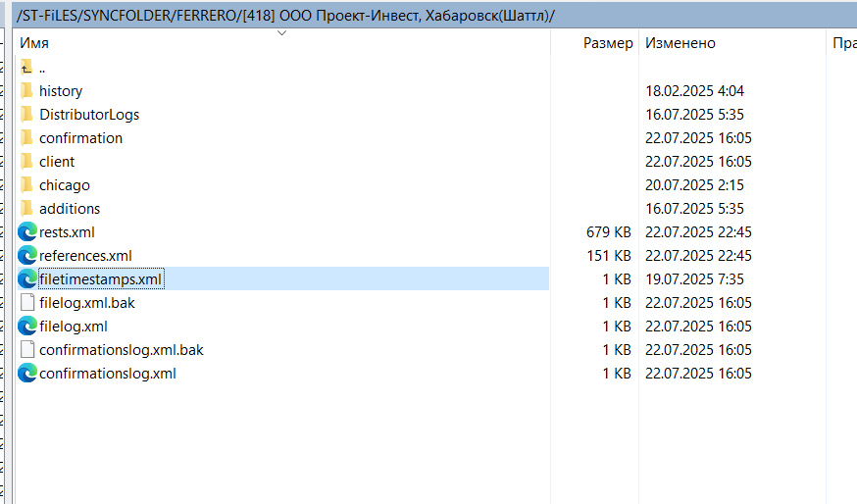The width and height of the screenshot is (857, 504).
Task: Click the date '16.07.2025 5:35' of DistributorLogs
Action: point(694,115)
